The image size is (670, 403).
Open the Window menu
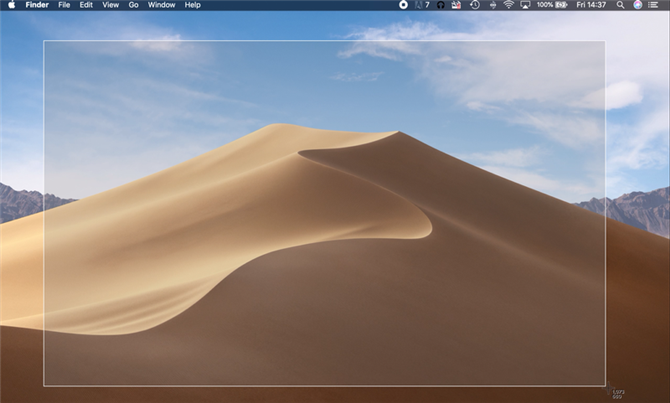(162, 5)
